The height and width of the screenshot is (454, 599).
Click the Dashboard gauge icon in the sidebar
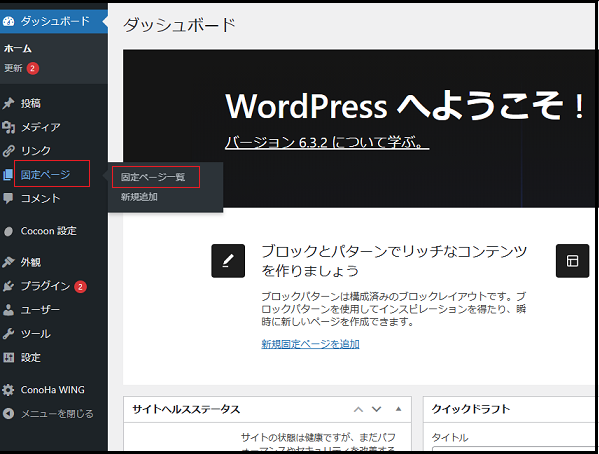[x=8, y=21]
